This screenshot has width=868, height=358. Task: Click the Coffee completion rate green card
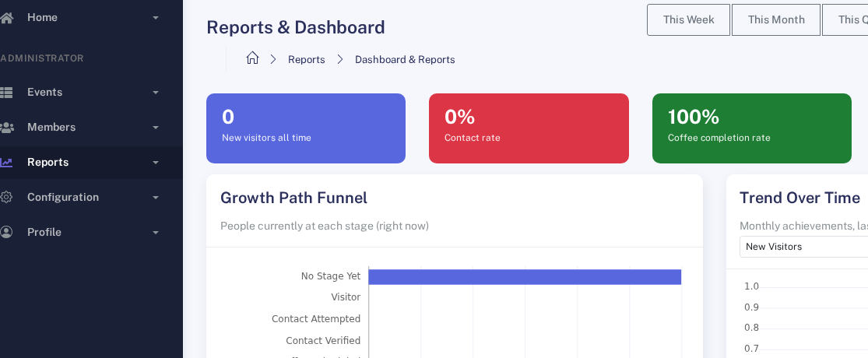(752, 128)
